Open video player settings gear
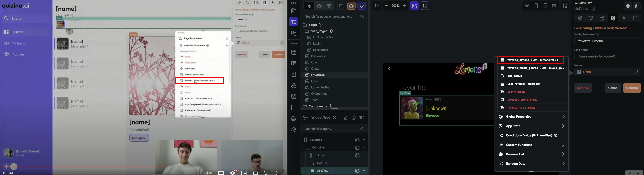 point(233,173)
